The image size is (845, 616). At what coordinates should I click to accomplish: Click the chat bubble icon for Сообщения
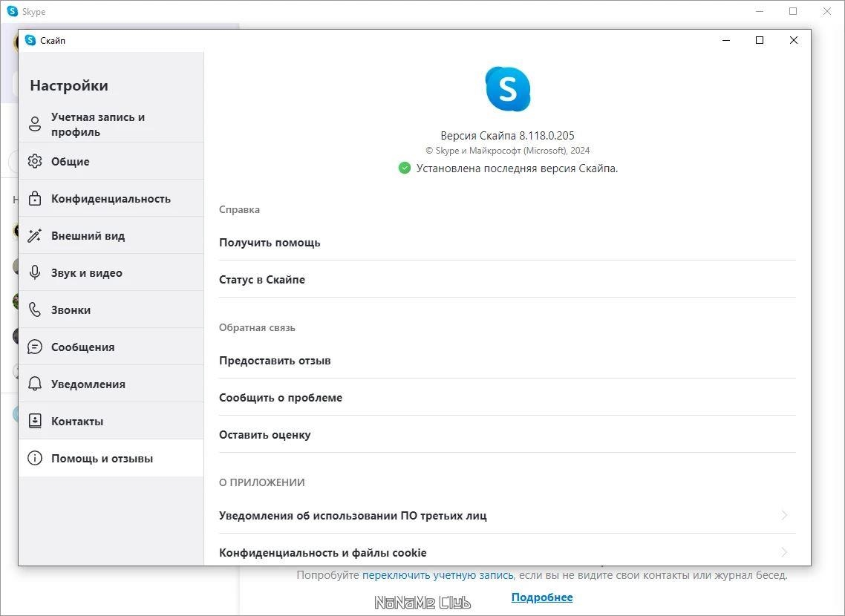pos(35,347)
